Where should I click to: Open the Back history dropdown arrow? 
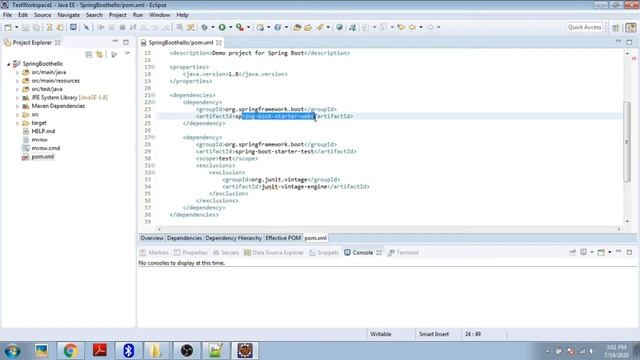pyautogui.click(x=421, y=27)
